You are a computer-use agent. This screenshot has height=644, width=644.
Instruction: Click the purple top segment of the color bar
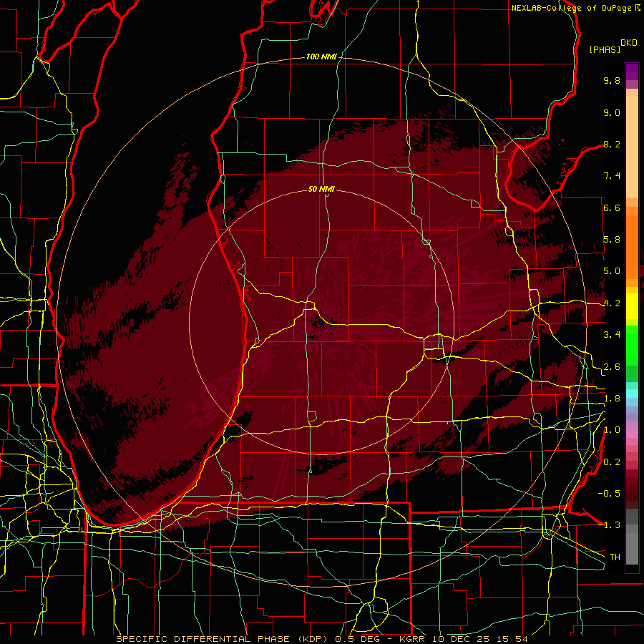point(632,72)
